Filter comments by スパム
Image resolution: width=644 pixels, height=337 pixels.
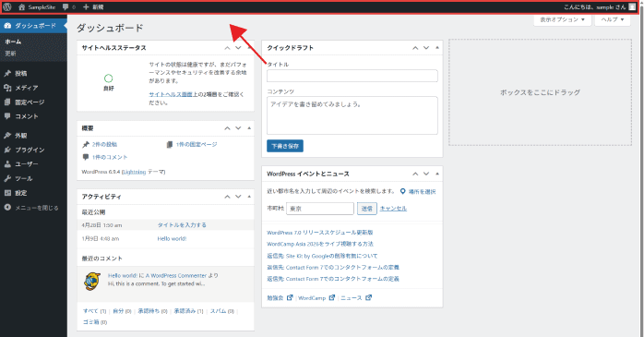pos(219,311)
